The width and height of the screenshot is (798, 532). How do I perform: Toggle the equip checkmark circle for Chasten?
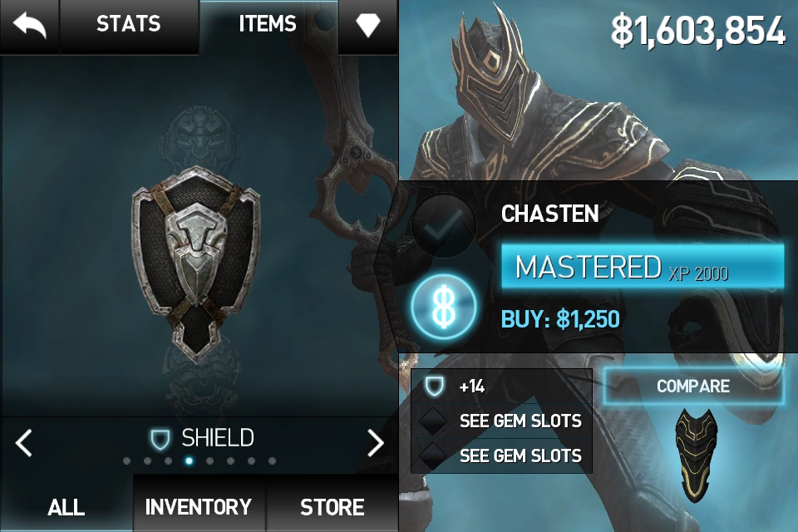click(x=443, y=225)
